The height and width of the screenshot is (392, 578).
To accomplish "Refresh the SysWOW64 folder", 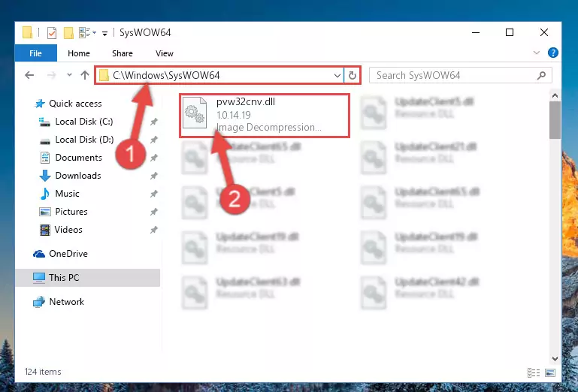I will (x=353, y=76).
